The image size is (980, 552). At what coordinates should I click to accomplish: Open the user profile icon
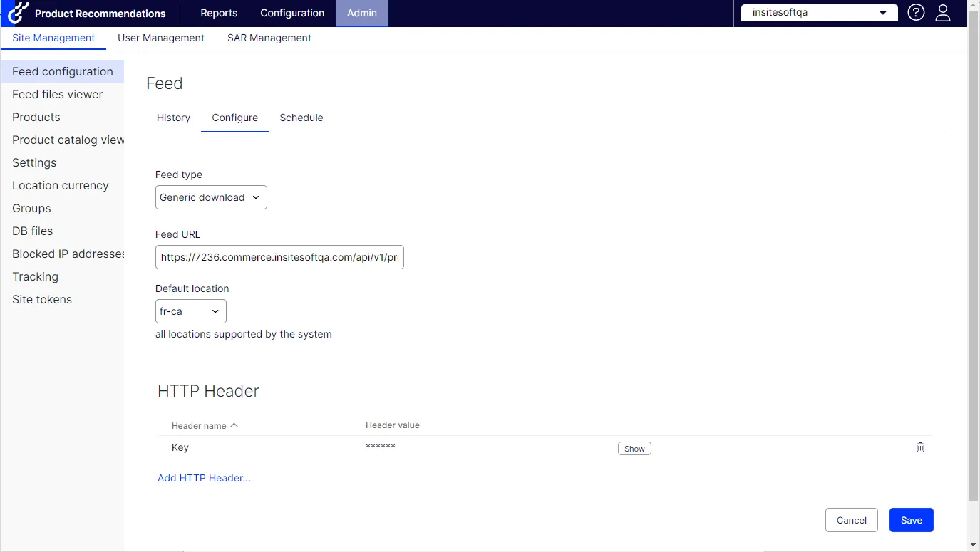tap(943, 12)
